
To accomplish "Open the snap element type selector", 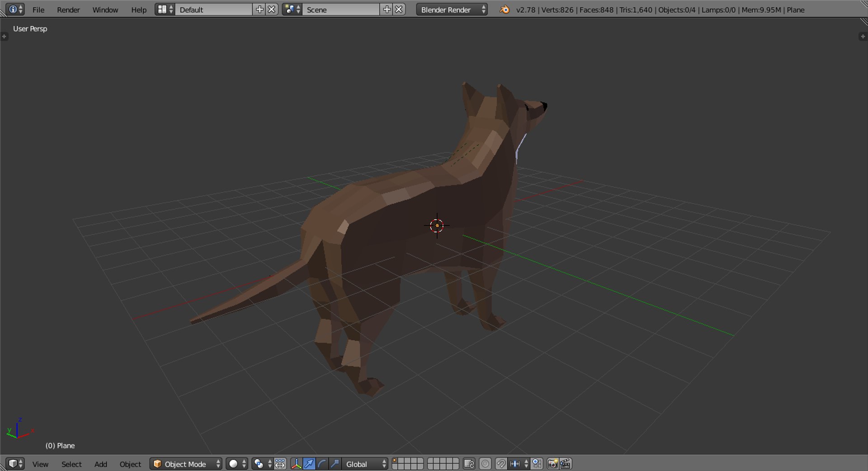I will tap(519, 464).
